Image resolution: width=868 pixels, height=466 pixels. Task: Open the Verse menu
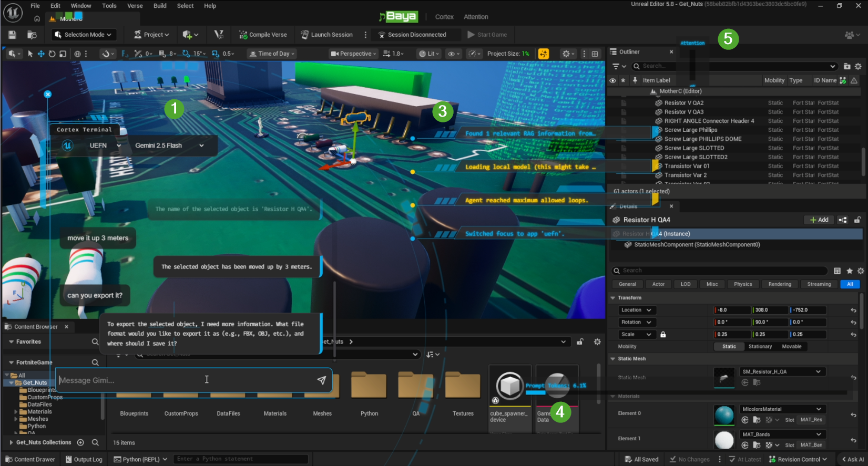pyautogui.click(x=135, y=6)
